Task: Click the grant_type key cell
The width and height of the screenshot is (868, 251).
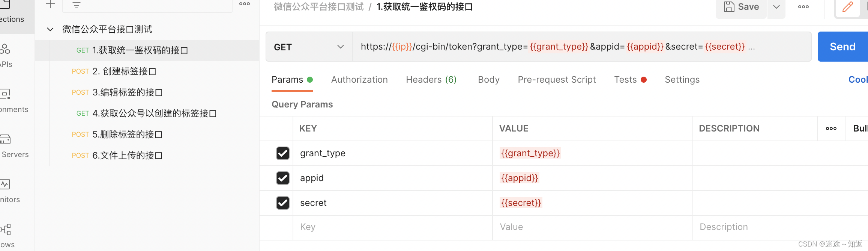Action: (x=393, y=153)
